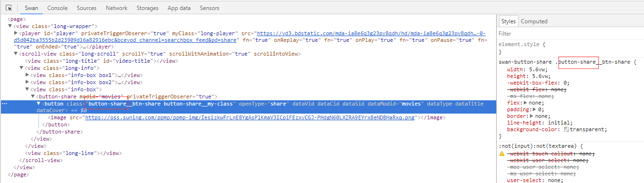The image size is (644, 183).
Task: Click the warning icon beside -webkit-touch-callout
Action: click(502, 154)
